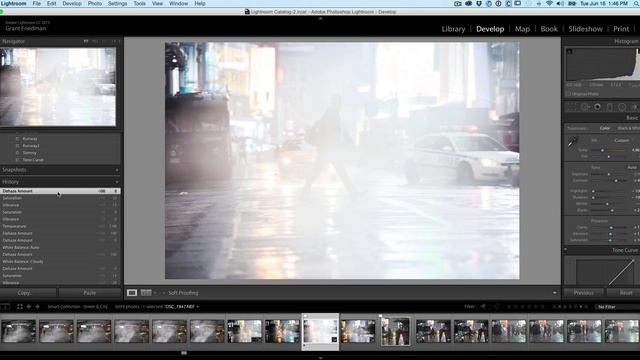
Task: Adjust the Highlights slider handle
Action: 593,191
